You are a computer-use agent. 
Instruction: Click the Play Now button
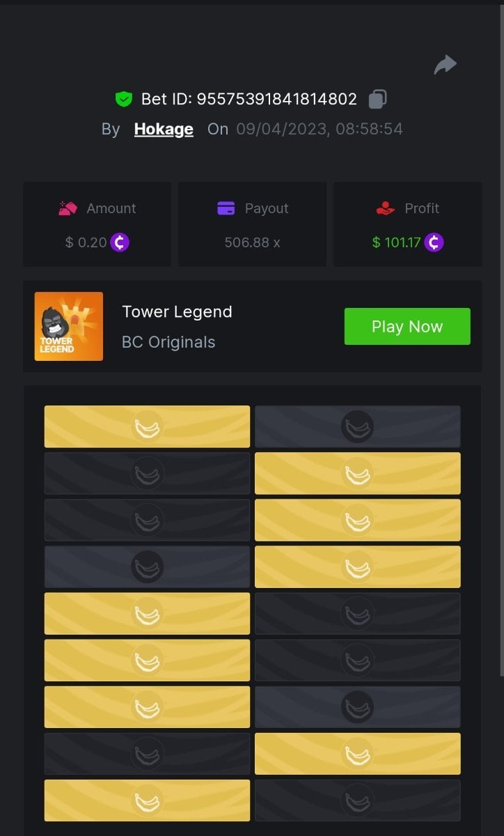pos(407,327)
